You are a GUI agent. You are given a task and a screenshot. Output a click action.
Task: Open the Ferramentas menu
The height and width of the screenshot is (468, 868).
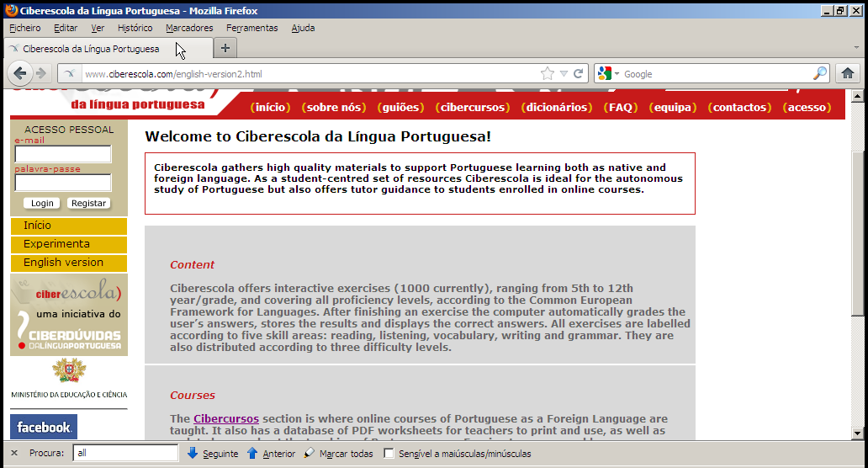pyautogui.click(x=251, y=28)
